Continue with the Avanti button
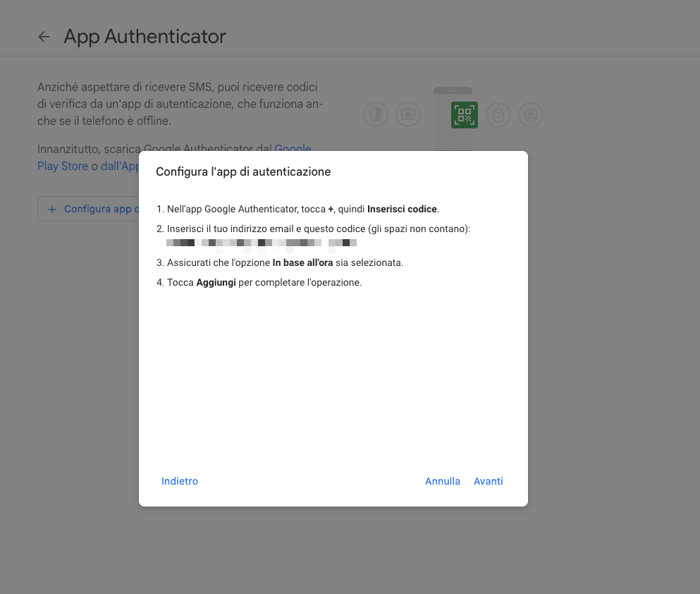 point(489,481)
